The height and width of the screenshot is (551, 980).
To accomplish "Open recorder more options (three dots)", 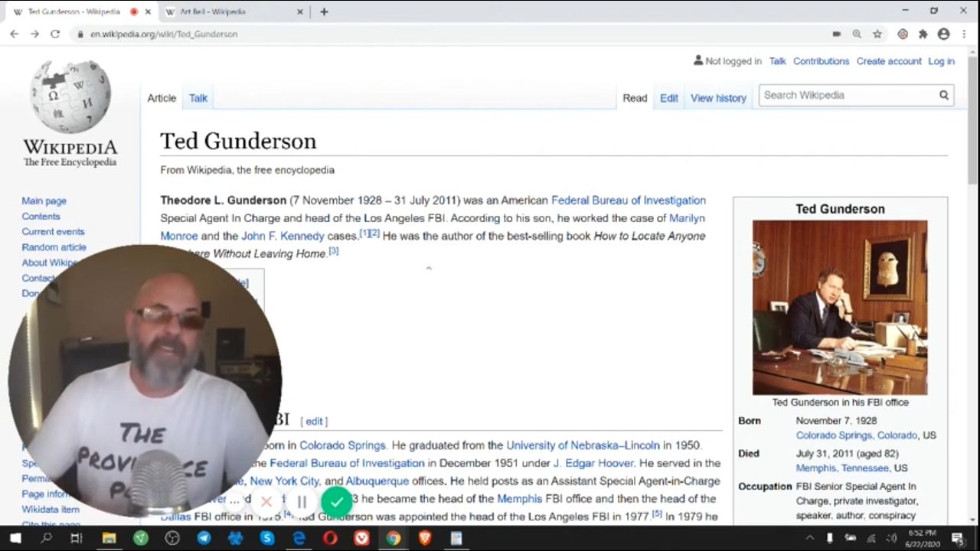I will point(234,502).
